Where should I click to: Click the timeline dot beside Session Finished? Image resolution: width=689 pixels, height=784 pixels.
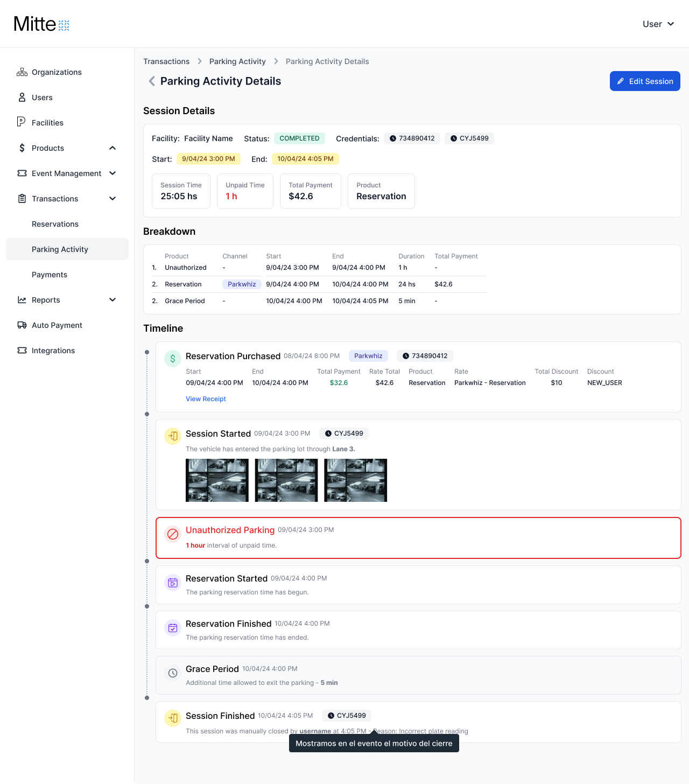147,698
